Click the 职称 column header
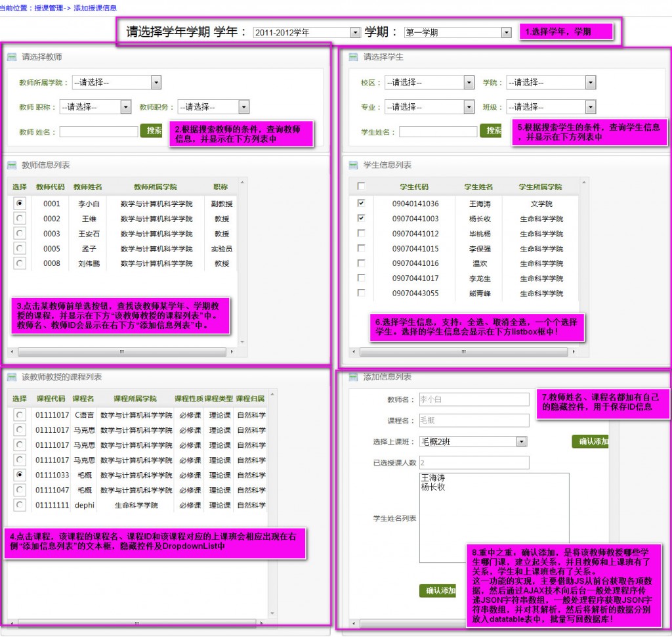Viewport: 672px width, 637px height. pyautogui.click(x=220, y=187)
